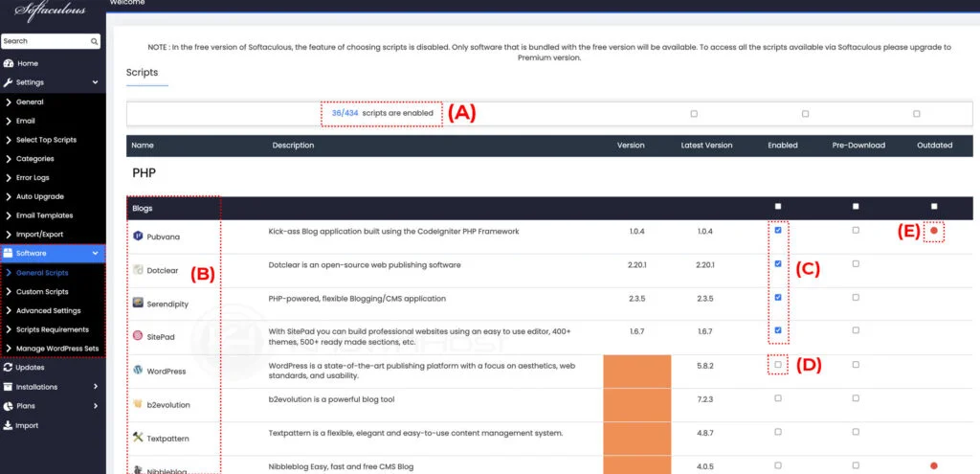Enable the Textpattern script checkbox
This screenshot has width=980, height=474.
click(x=777, y=432)
